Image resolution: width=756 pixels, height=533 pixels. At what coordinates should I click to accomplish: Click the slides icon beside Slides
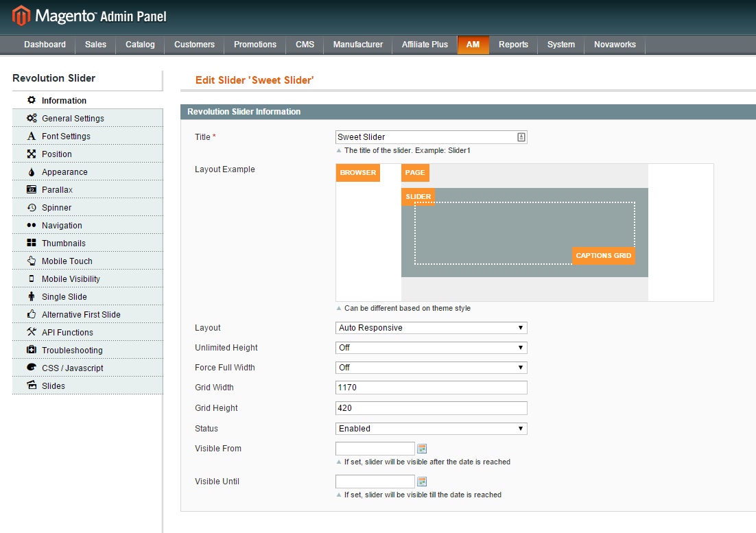[32, 385]
